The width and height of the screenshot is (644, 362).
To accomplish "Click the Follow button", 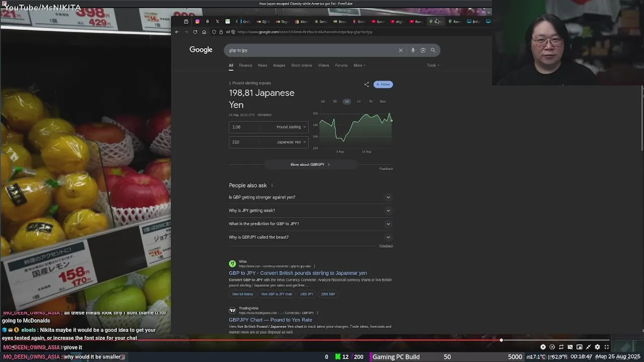I will 383,84.
